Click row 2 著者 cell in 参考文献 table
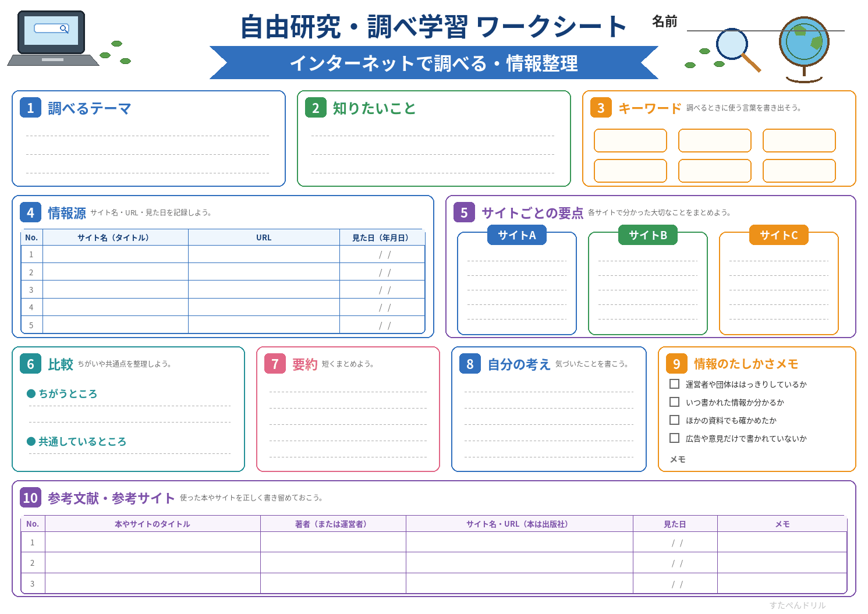Viewport: 868px width, 614px height. pyautogui.click(x=333, y=563)
